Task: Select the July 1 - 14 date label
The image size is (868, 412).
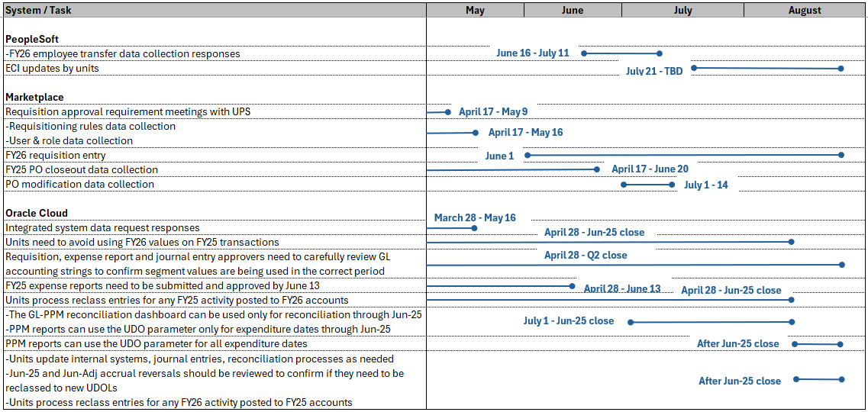Action: point(706,185)
